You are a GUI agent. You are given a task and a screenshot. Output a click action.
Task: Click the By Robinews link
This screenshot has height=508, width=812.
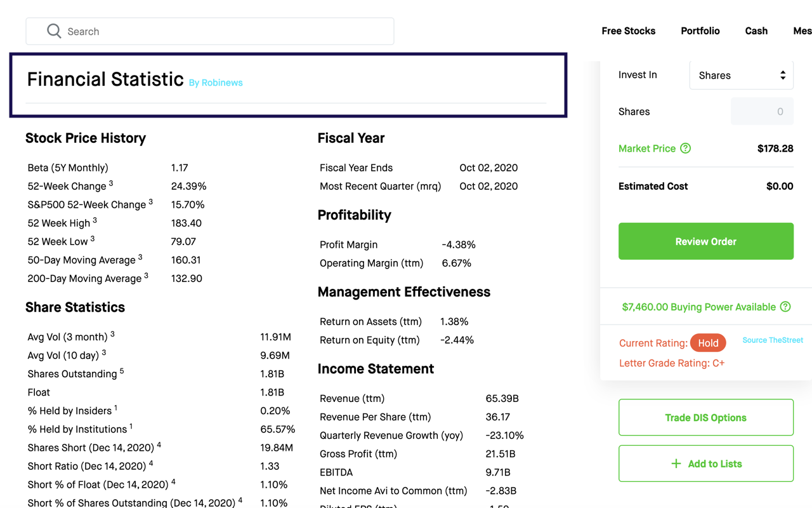coord(215,83)
